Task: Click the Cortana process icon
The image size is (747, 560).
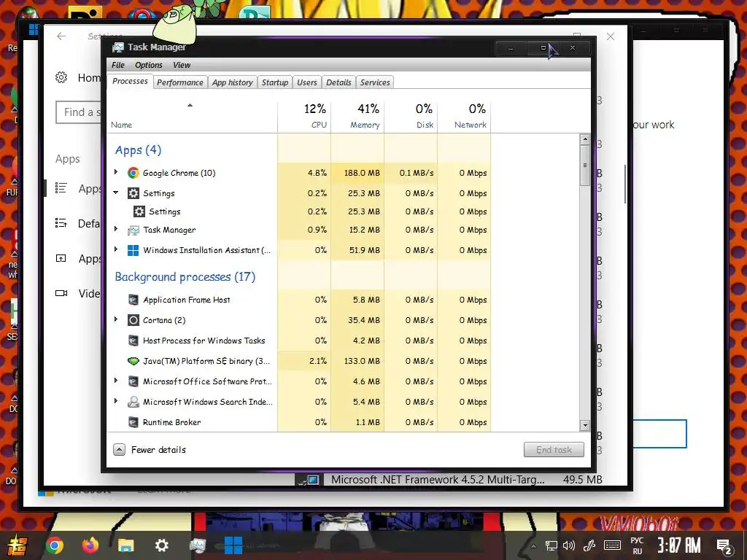Action: (x=133, y=320)
